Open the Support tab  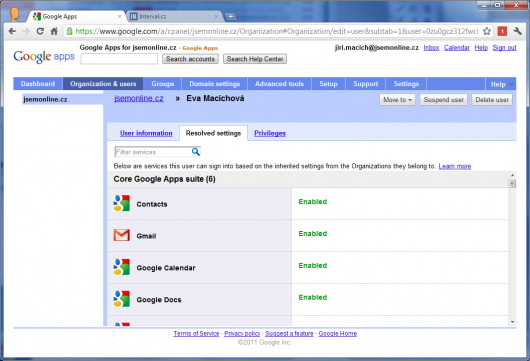(366, 84)
